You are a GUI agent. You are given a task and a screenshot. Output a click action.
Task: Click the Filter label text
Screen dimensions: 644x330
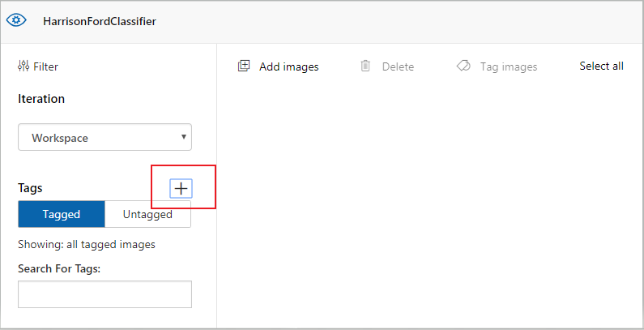click(45, 66)
